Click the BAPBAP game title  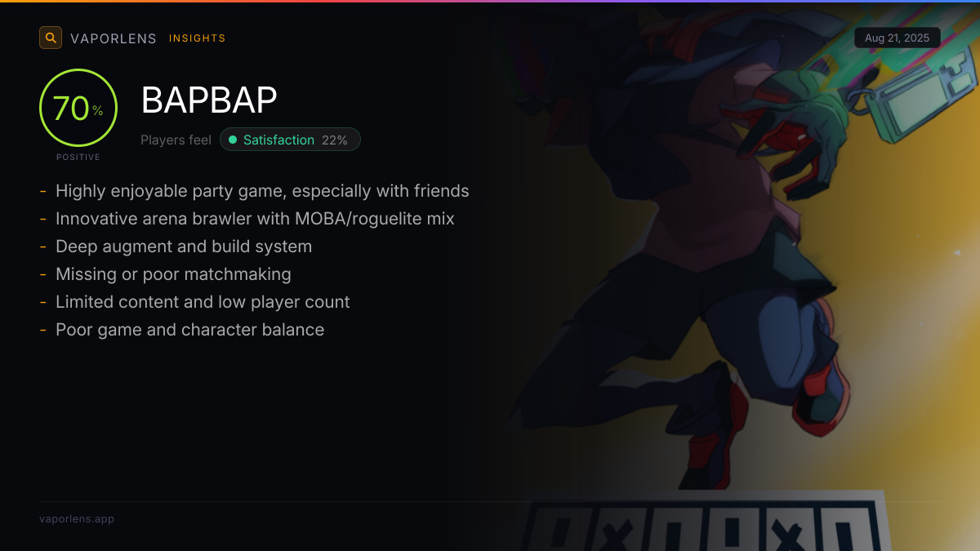(209, 100)
